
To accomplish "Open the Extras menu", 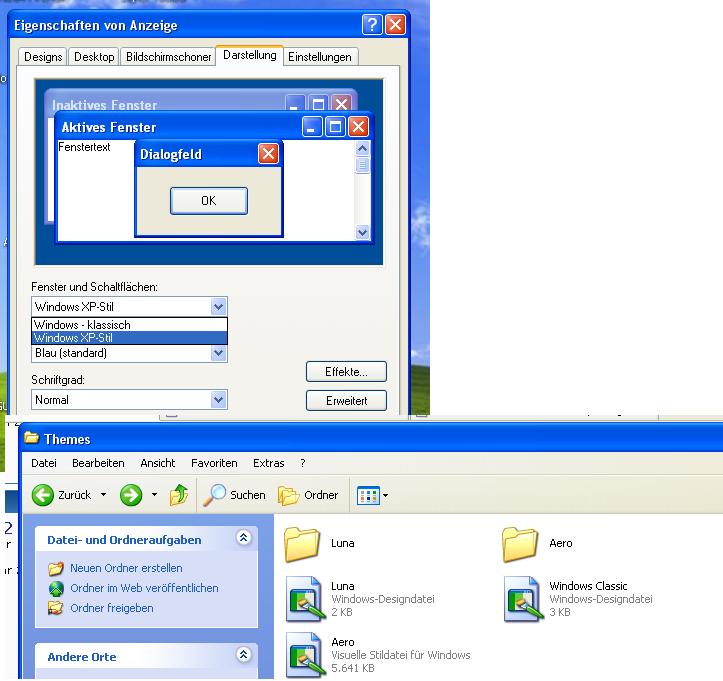I will click(268, 463).
